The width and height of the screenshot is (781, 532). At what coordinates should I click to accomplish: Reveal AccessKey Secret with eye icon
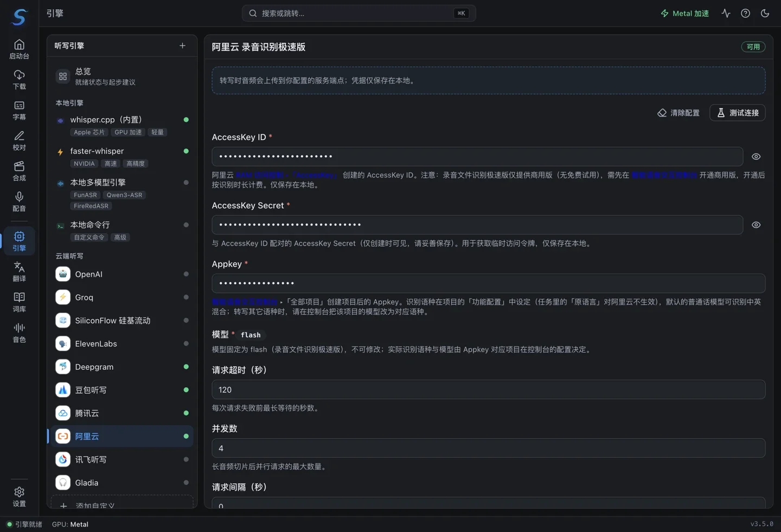click(756, 225)
